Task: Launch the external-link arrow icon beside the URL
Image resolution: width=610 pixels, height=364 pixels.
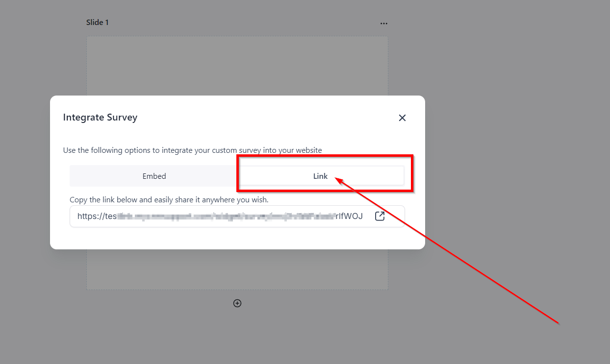Action: coord(380,216)
